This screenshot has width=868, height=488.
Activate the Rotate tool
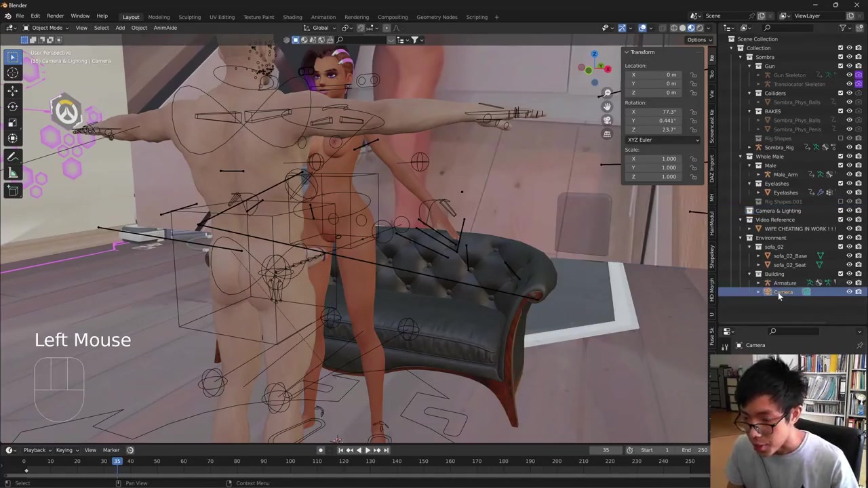pyautogui.click(x=12, y=106)
